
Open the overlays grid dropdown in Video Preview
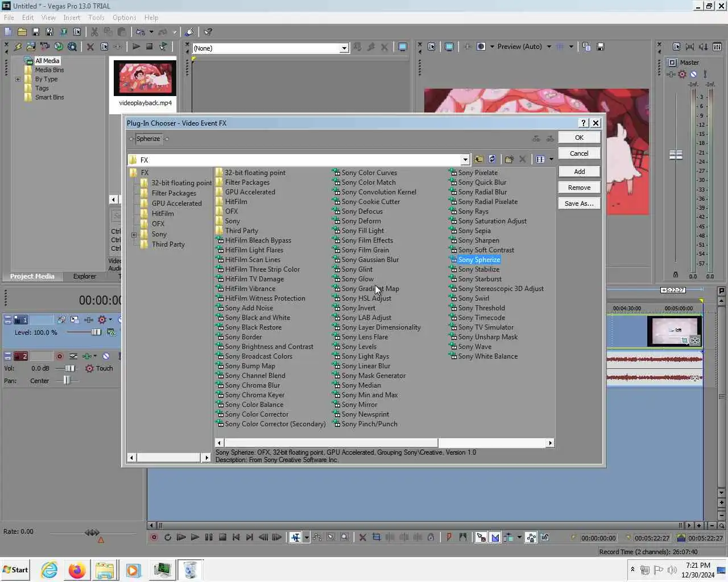point(571,47)
